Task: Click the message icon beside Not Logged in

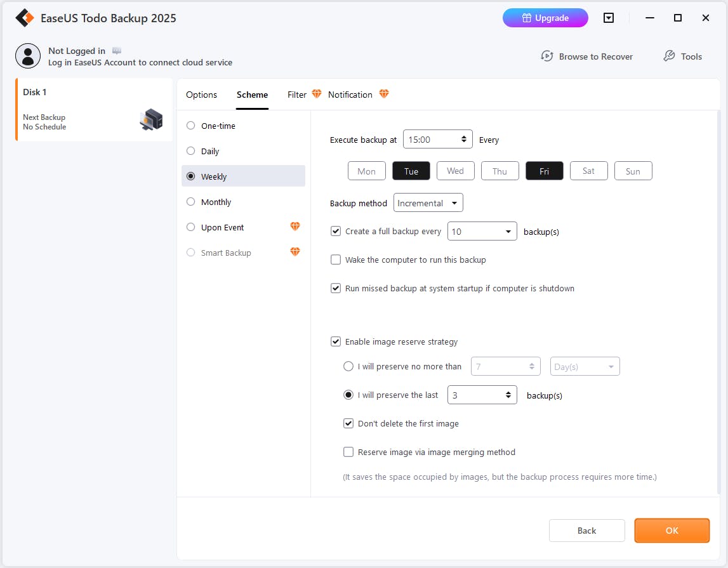Action: [x=117, y=51]
